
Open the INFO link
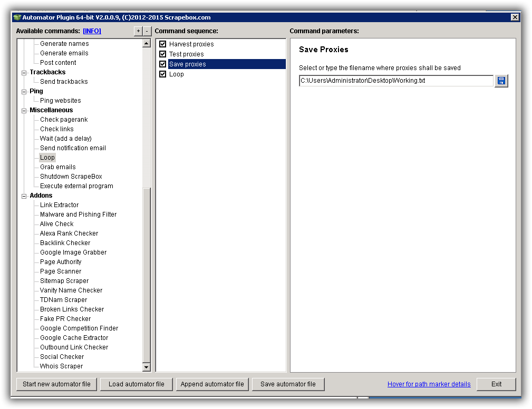coord(92,31)
